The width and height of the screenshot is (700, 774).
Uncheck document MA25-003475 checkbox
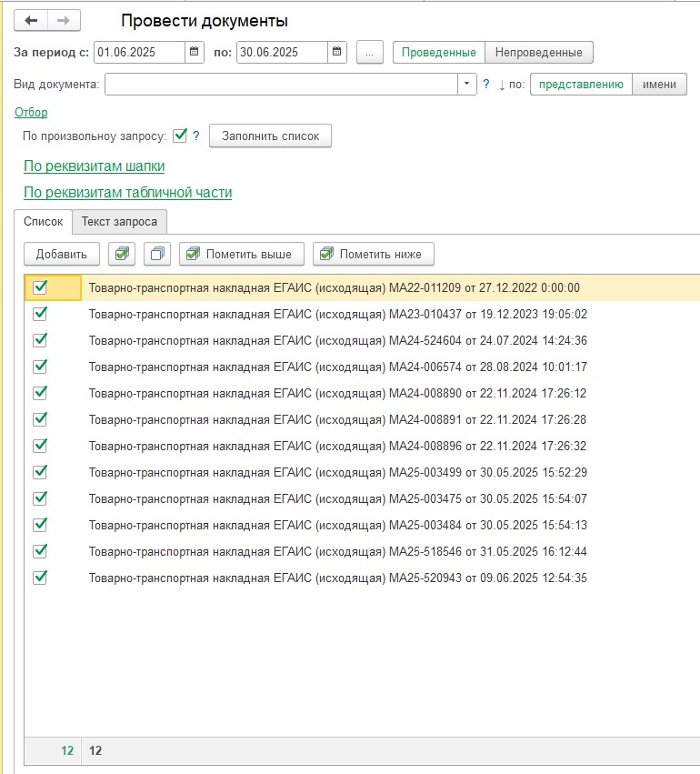tap(40, 498)
